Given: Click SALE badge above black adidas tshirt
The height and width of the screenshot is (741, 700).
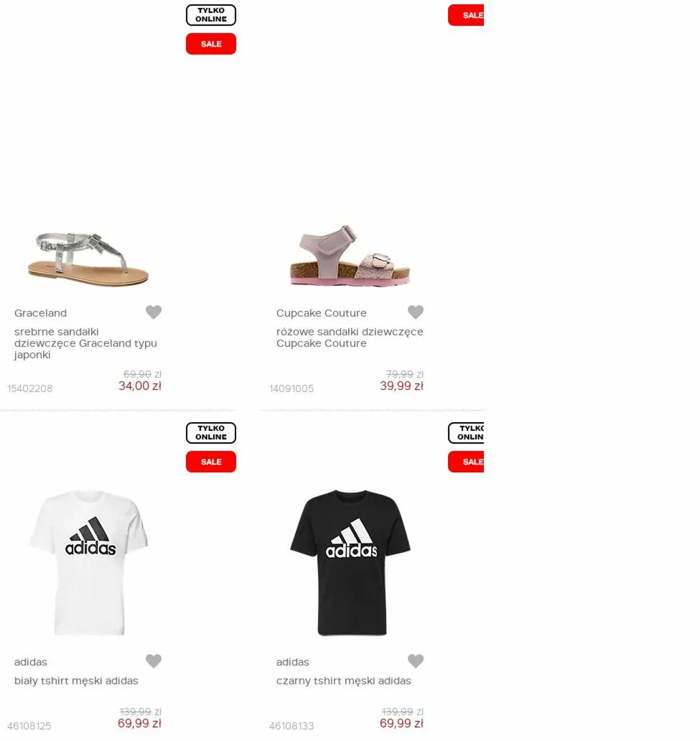Looking at the screenshot, I should pyautogui.click(x=466, y=462).
